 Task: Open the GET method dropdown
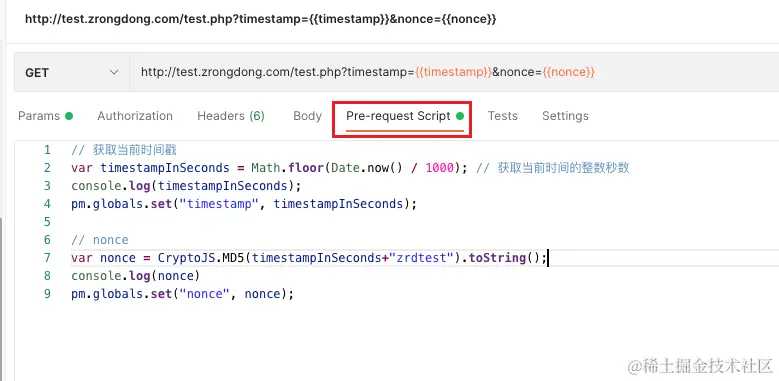[x=72, y=73]
